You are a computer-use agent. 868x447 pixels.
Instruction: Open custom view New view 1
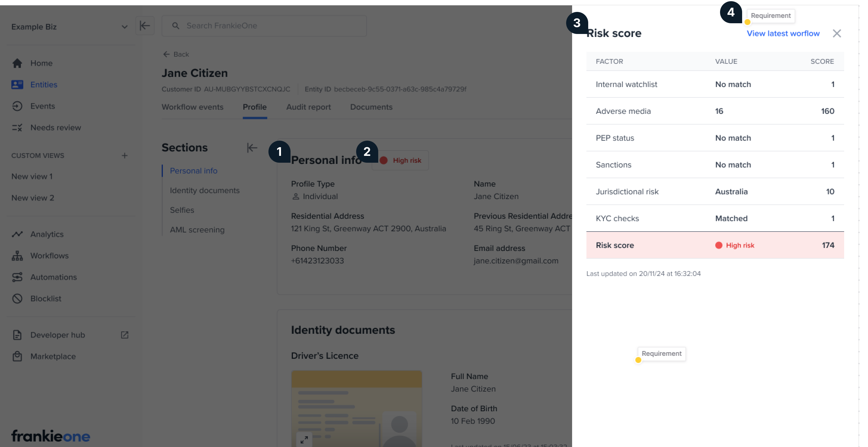pyautogui.click(x=32, y=176)
